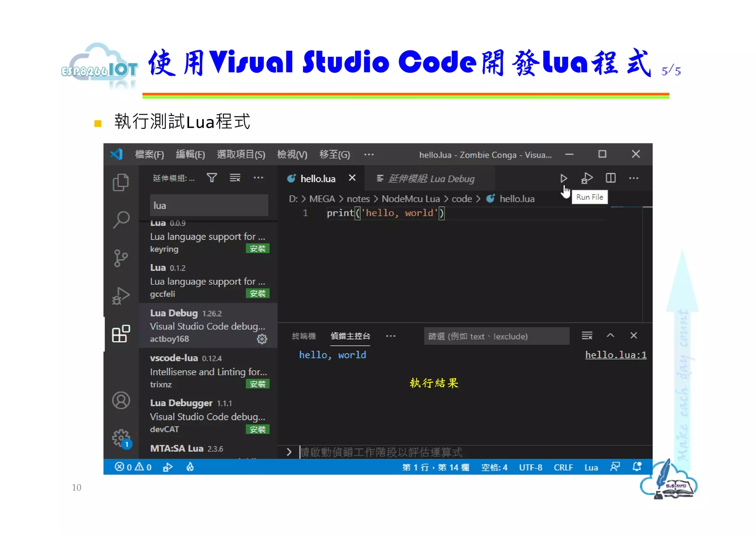Click D: drive in the breadcrumb

293,199
